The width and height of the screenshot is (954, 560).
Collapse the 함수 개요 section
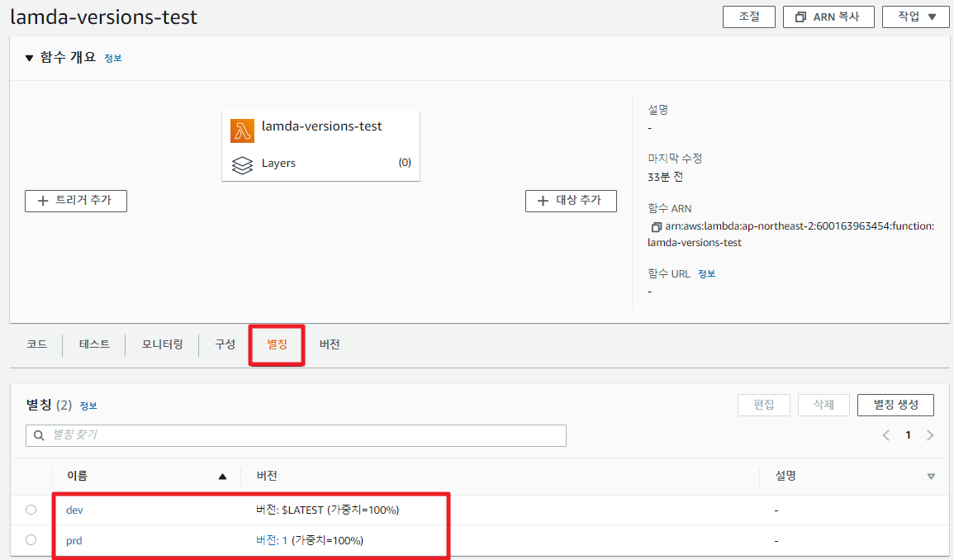tap(29, 58)
